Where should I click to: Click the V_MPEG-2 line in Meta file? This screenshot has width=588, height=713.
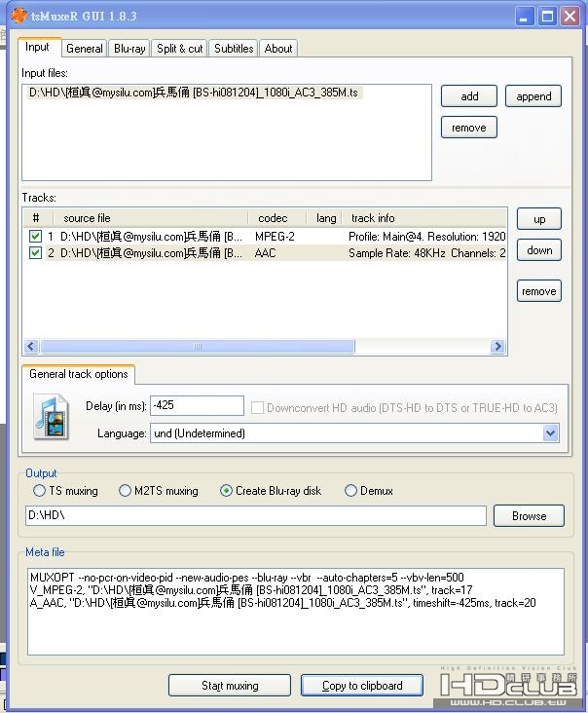(x=251, y=590)
